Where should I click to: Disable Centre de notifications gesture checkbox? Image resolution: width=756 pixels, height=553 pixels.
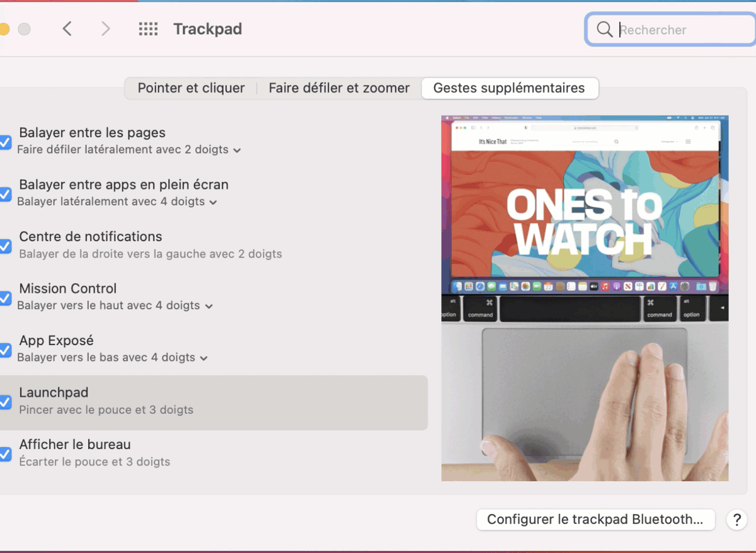point(4,246)
